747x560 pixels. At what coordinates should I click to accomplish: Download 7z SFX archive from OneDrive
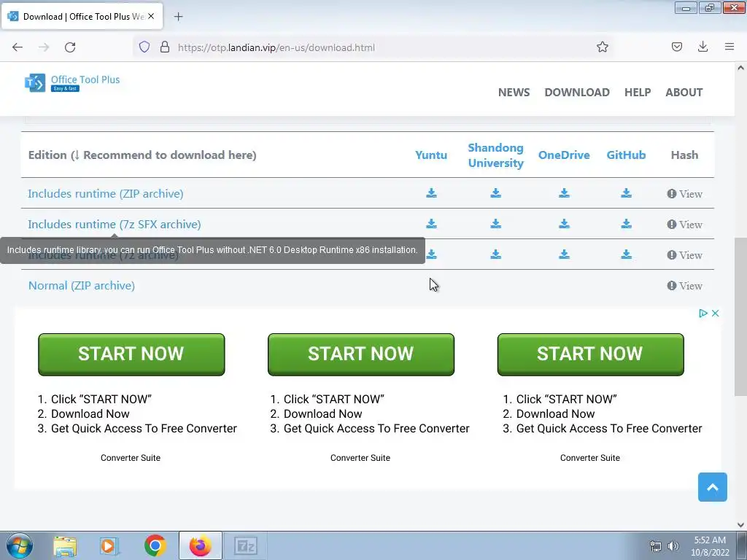(564, 224)
